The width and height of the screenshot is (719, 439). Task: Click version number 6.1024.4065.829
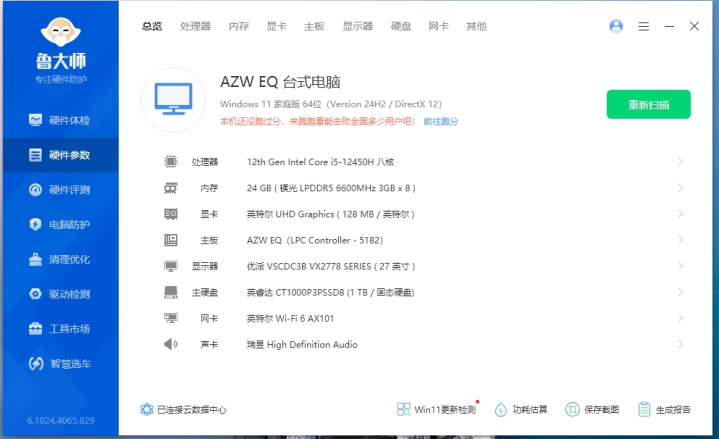(61, 421)
